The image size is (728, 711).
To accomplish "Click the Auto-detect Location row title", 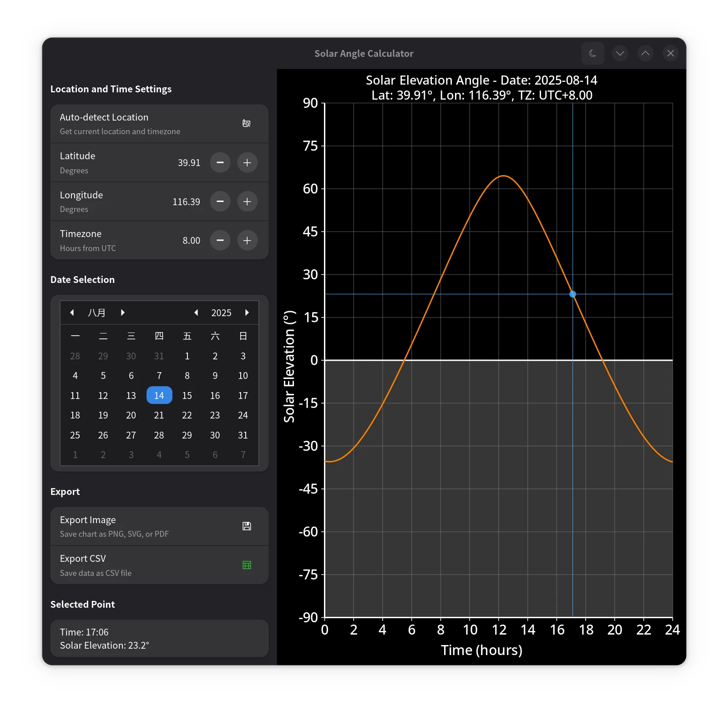I will pos(104,117).
